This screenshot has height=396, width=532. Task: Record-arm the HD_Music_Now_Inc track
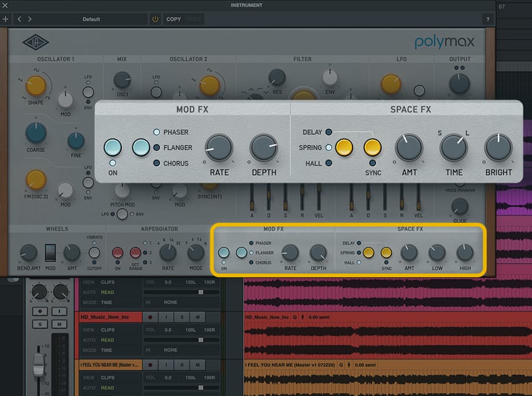(x=150, y=317)
